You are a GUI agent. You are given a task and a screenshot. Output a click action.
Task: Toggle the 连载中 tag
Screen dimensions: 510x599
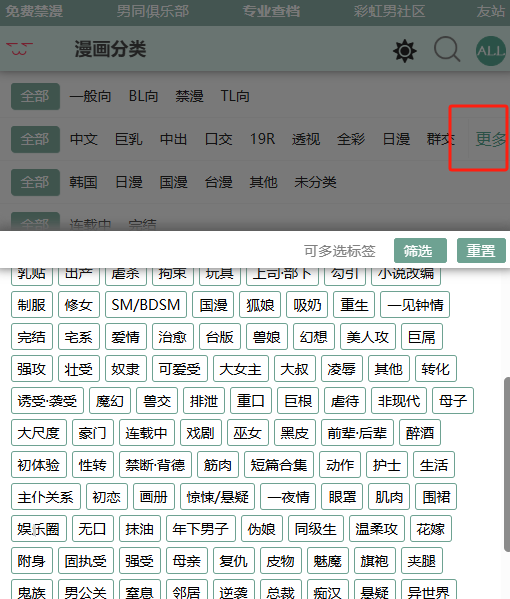pyautogui.click(x=147, y=433)
